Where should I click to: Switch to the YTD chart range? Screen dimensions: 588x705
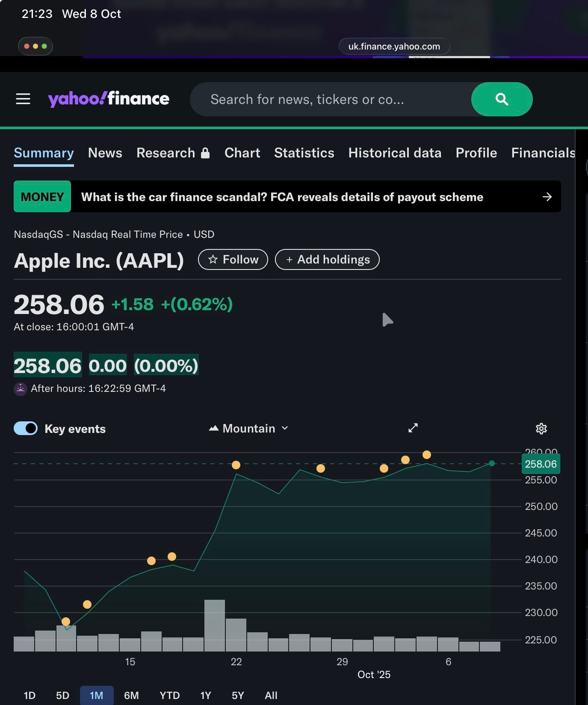[x=169, y=696]
